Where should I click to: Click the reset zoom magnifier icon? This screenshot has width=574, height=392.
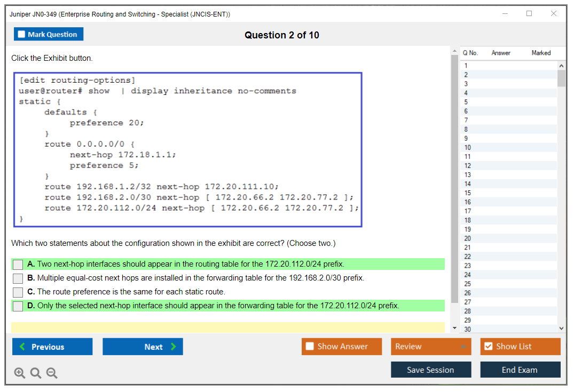(x=36, y=373)
